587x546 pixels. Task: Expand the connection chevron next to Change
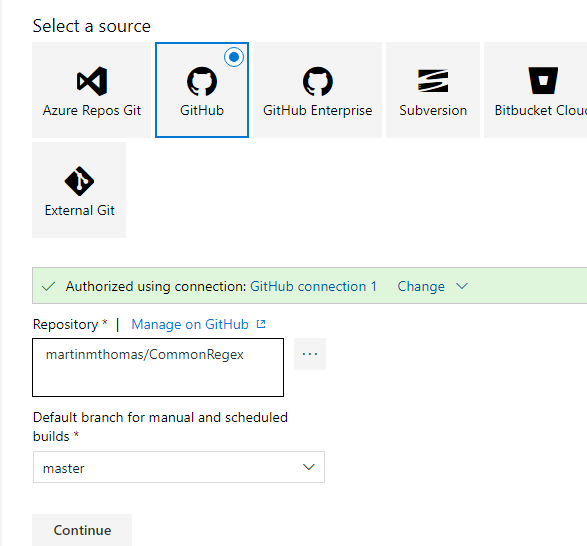(462, 286)
